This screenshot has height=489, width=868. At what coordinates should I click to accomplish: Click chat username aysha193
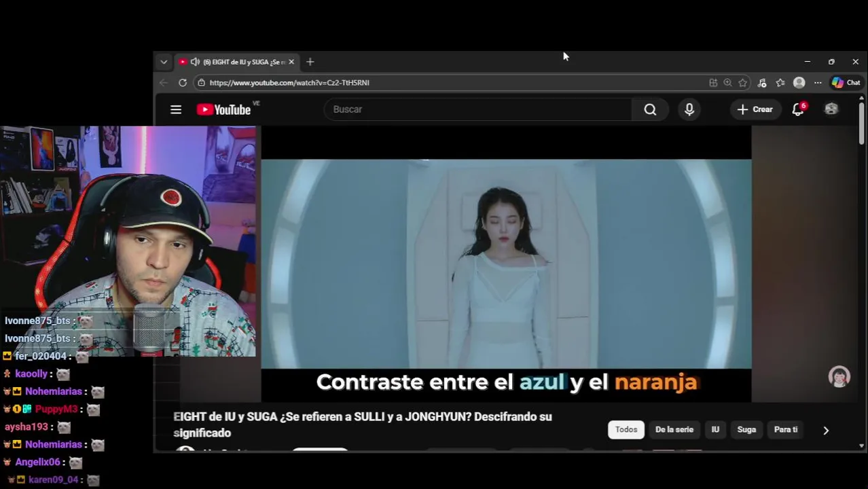pos(26,427)
